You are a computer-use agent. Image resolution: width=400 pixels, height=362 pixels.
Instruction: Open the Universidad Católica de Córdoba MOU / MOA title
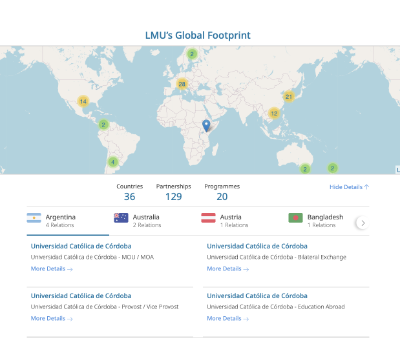[81, 246]
